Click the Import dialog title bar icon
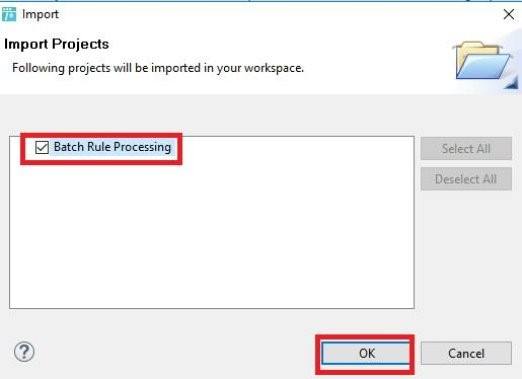This screenshot has width=522, height=379. coord(9,14)
